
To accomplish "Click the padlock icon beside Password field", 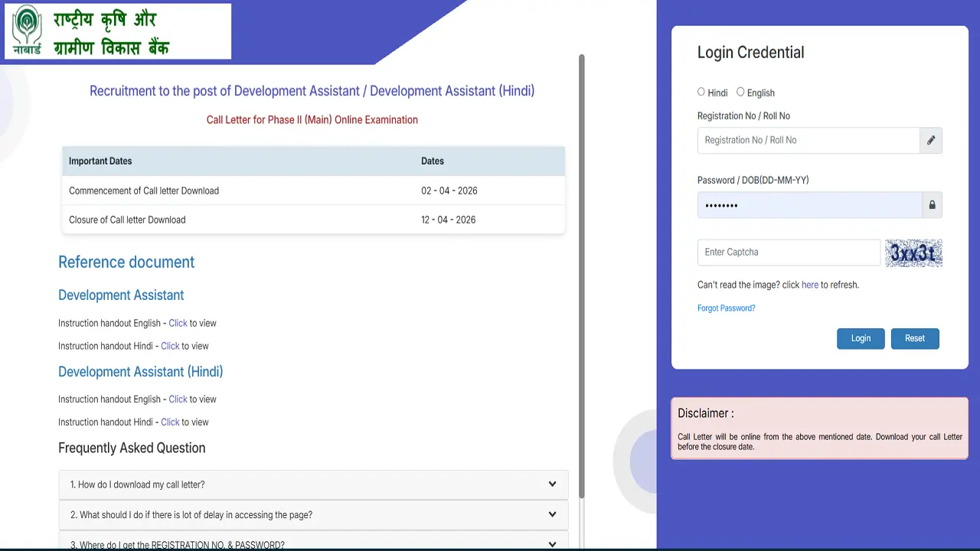I will (932, 204).
